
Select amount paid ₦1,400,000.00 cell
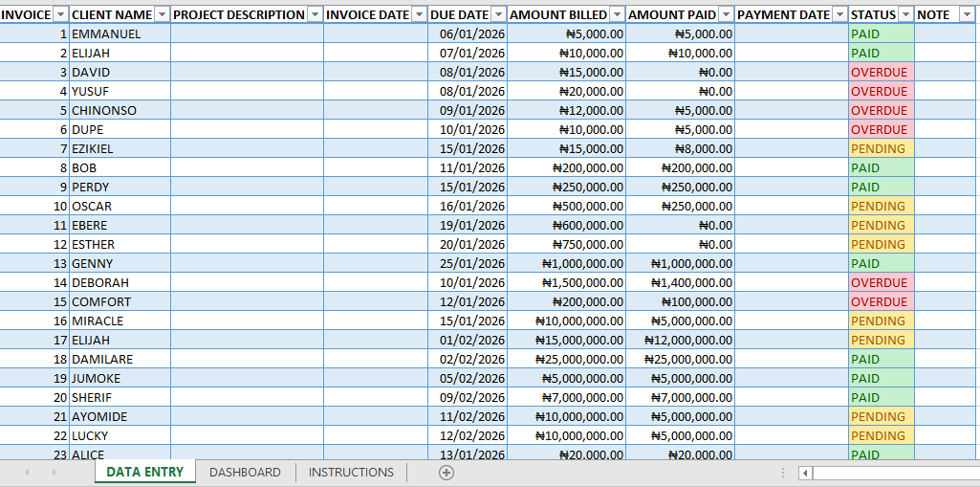[x=680, y=282]
